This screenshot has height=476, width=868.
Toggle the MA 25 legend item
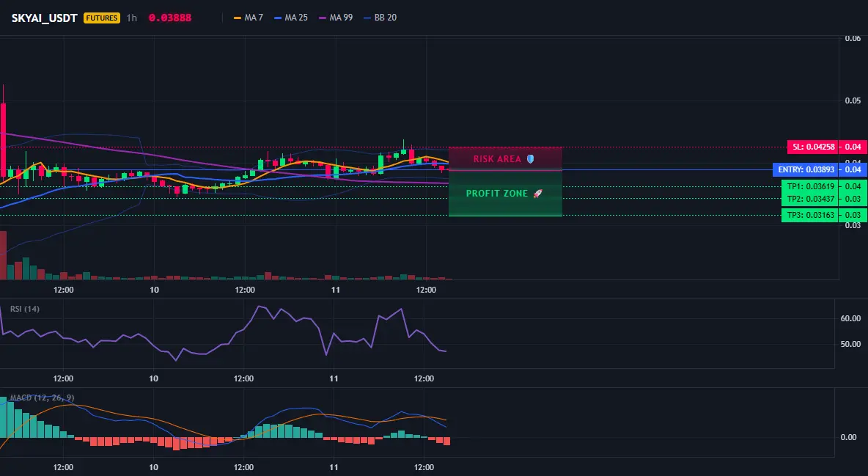[x=291, y=18]
